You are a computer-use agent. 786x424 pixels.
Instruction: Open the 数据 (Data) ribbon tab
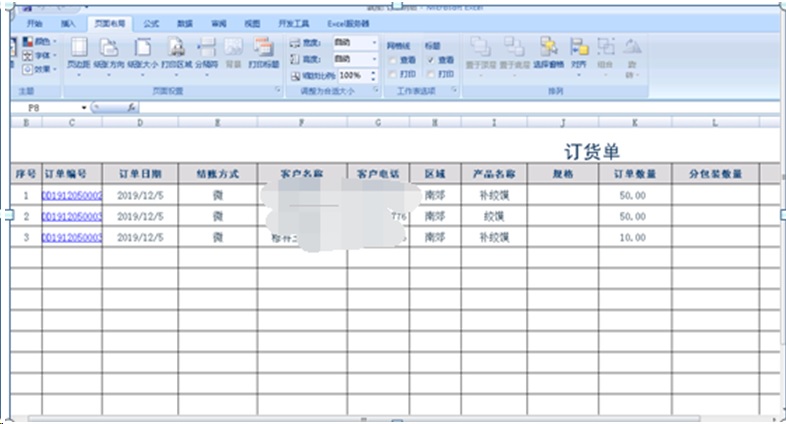pos(185,22)
